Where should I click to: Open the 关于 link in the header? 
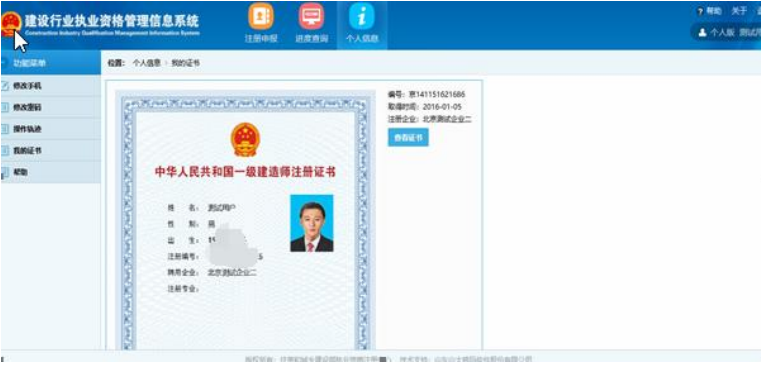tap(739, 11)
